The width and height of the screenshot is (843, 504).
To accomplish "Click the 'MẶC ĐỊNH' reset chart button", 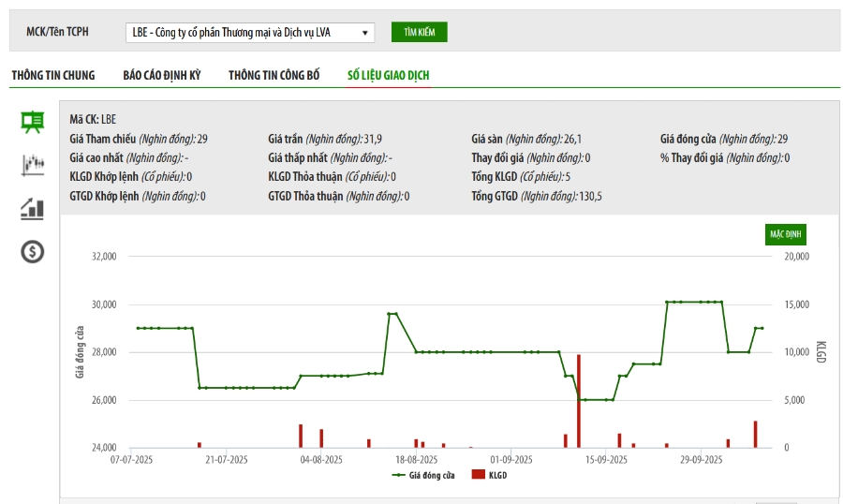I will (x=785, y=233).
